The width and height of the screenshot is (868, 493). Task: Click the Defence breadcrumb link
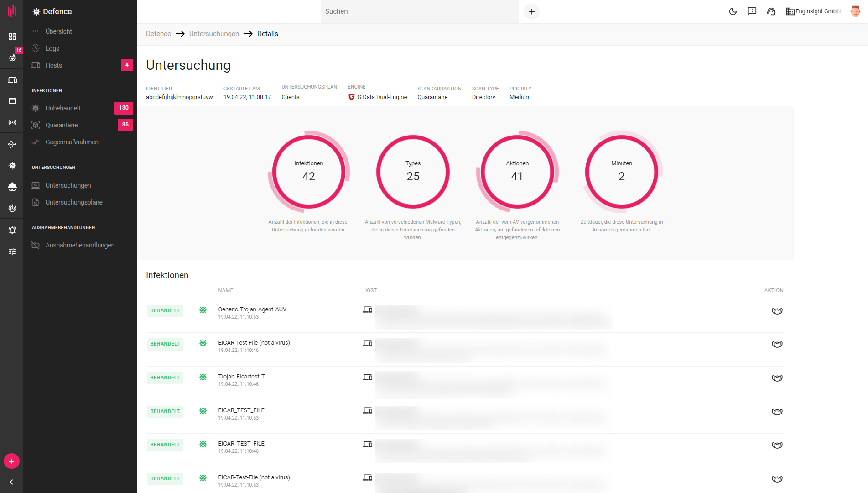pyautogui.click(x=158, y=34)
